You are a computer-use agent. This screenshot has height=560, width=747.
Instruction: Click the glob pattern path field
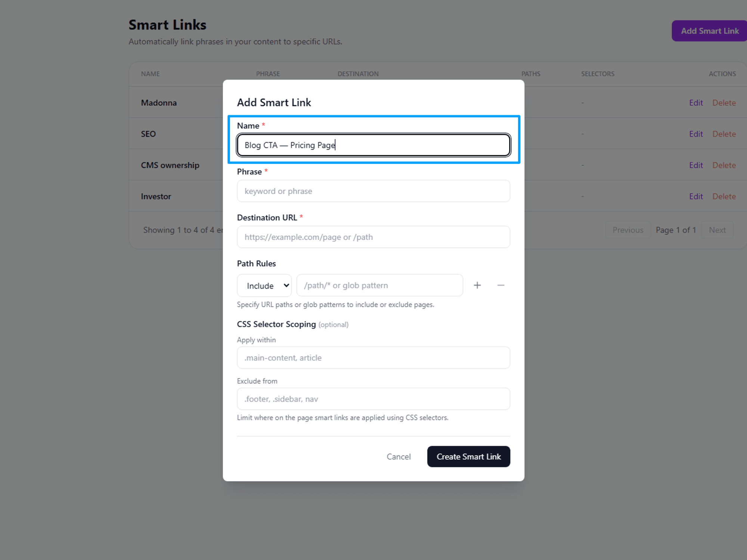(379, 285)
